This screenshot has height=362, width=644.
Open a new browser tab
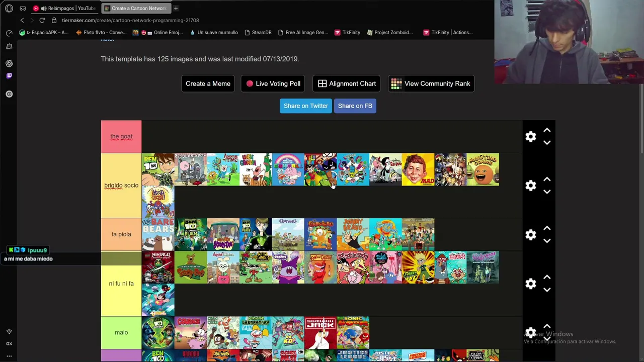[x=176, y=8]
